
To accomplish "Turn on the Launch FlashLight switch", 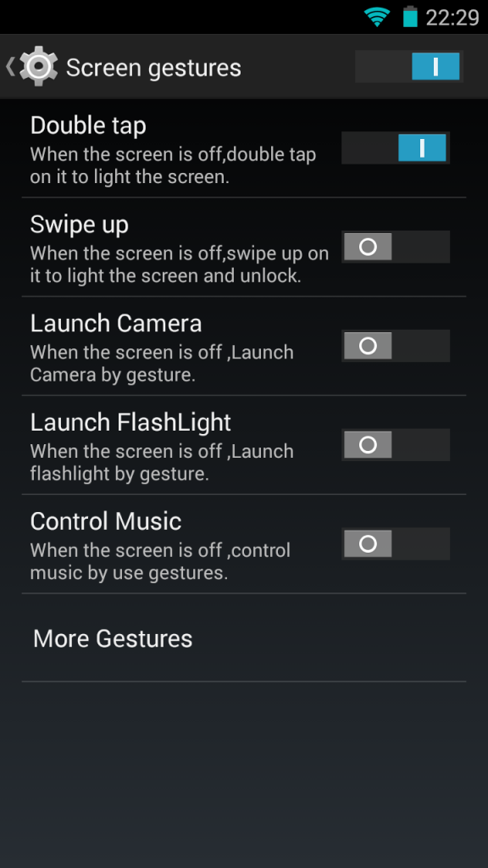I will pyautogui.click(x=395, y=445).
